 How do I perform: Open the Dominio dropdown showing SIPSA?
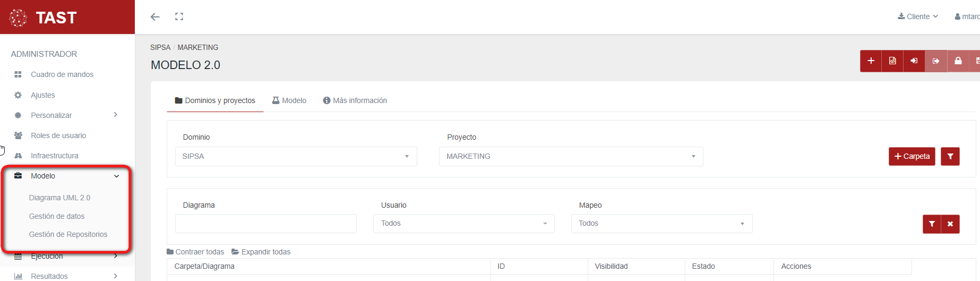click(x=296, y=157)
